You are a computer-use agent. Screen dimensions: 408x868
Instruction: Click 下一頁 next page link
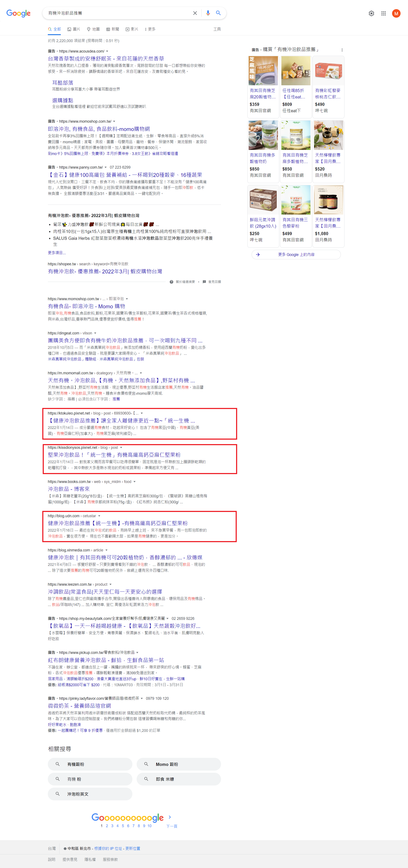point(172,826)
